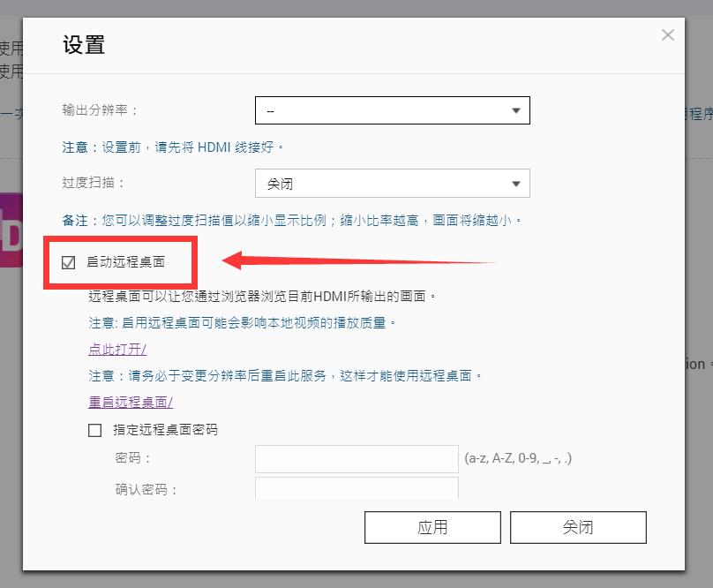Toggle the remote desktop checkbox inside red highlight

click(69, 262)
